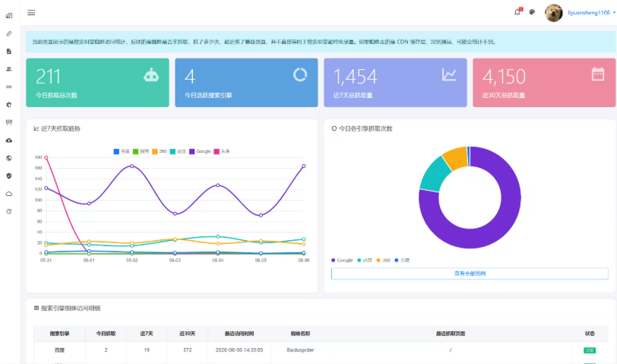Open the outline cloud icon in sidebar
The width and height of the screenshot is (617, 364).
pyautogui.click(x=8, y=194)
